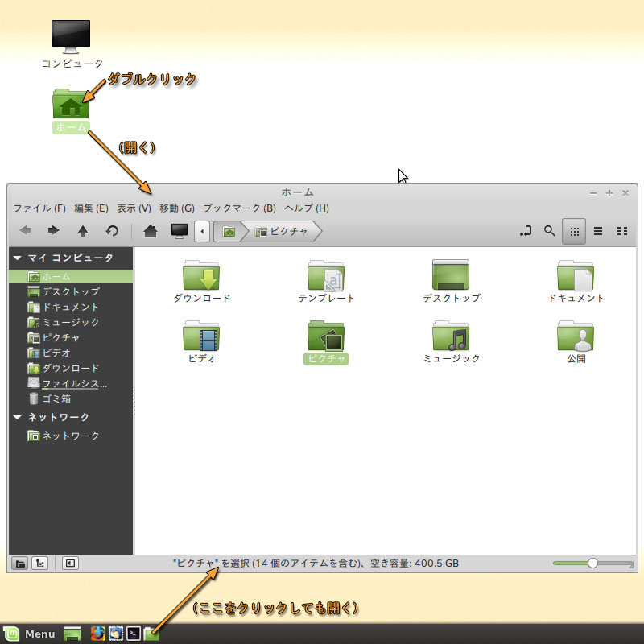The width and height of the screenshot is (644, 644).
Task: Collapse the マイ コンピュータ sidebar section
Action: 17,258
